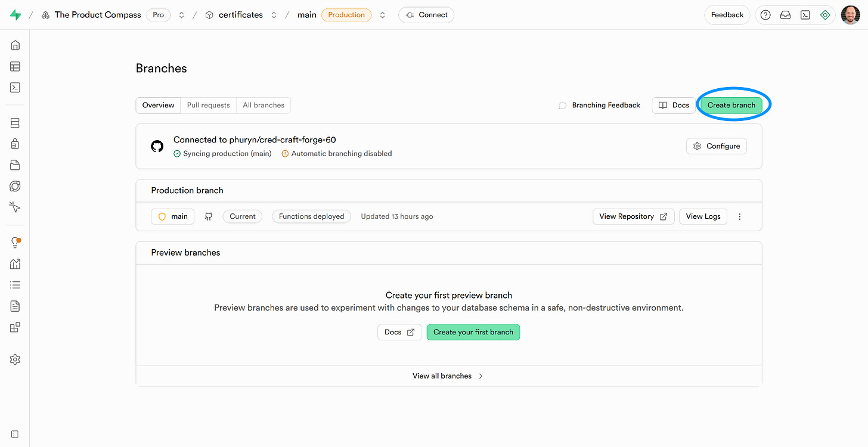Open Project Settings via the gear icon
Screen dimensions: 868x447
point(15,359)
